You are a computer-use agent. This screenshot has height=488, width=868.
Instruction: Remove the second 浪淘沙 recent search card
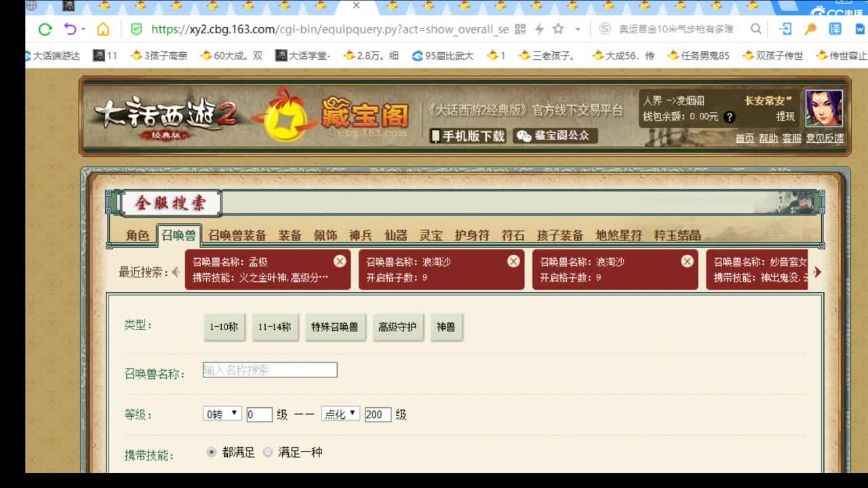pyautogui.click(x=687, y=261)
